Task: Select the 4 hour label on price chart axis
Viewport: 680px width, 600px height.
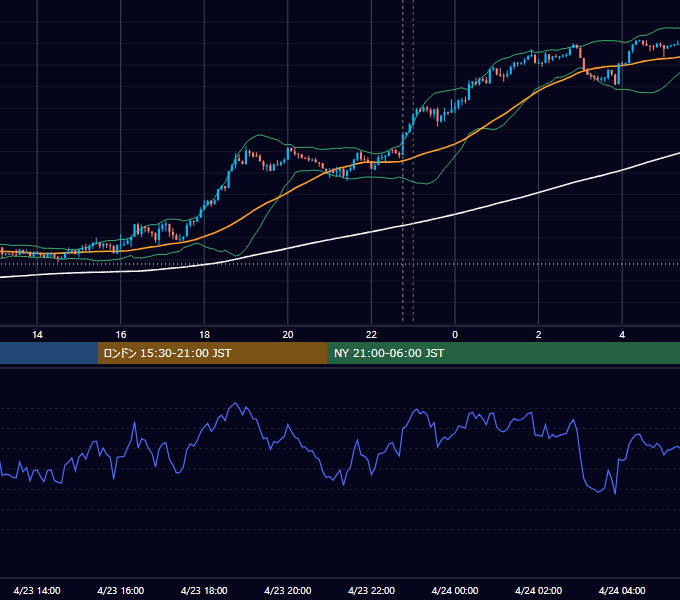Action: click(622, 335)
